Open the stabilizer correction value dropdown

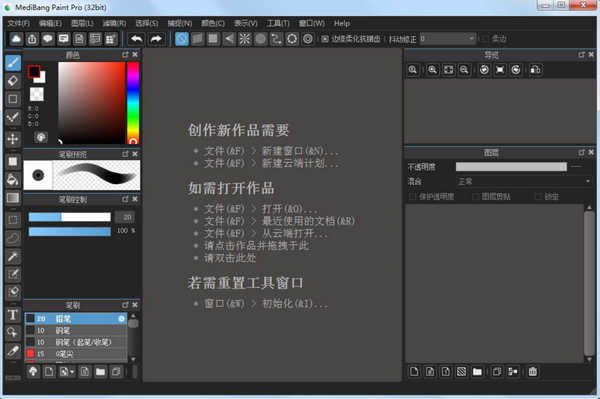tap(448, 39)
